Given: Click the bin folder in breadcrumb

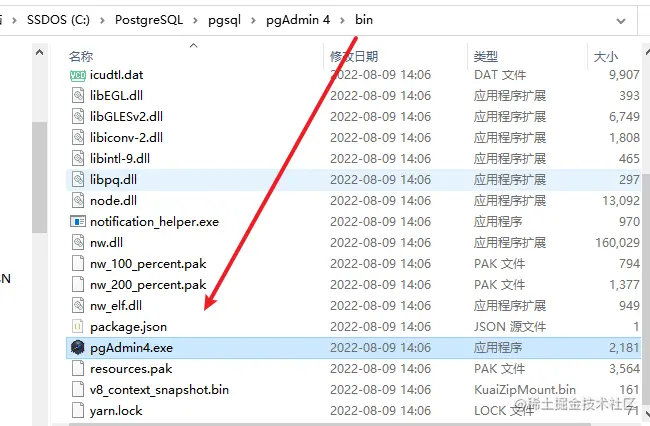Looking at the screenshot, I should click(x=364, y=20).
